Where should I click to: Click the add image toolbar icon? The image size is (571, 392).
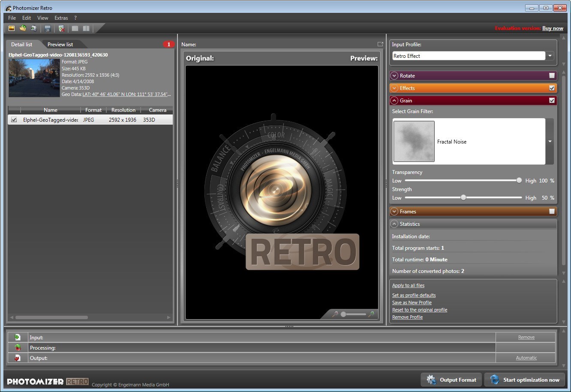(x=12, y=28)
